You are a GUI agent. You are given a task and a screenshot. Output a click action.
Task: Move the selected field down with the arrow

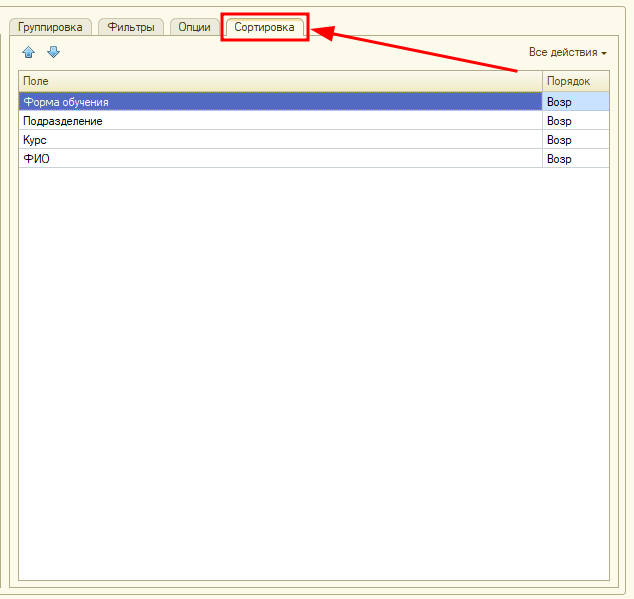tap(53, 52)
